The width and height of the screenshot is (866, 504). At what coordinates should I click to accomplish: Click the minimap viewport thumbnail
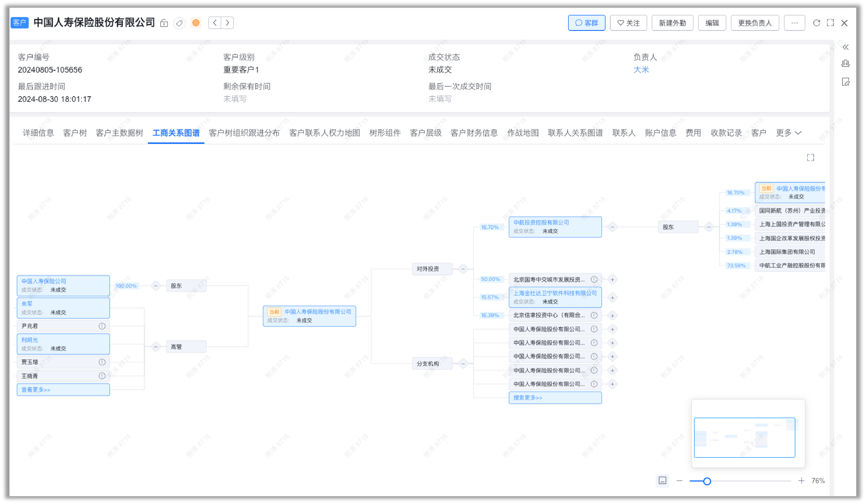[745, 437]
